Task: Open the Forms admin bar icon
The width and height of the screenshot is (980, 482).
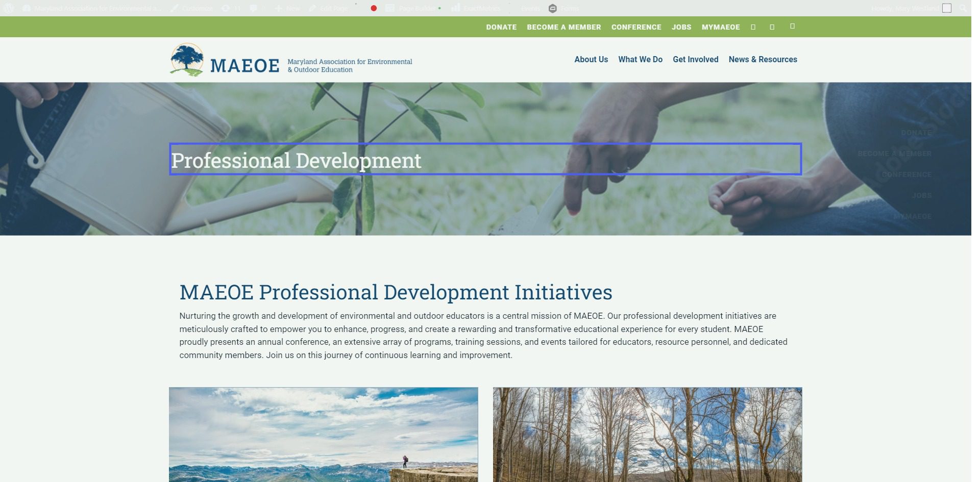Action: [552, 8]
